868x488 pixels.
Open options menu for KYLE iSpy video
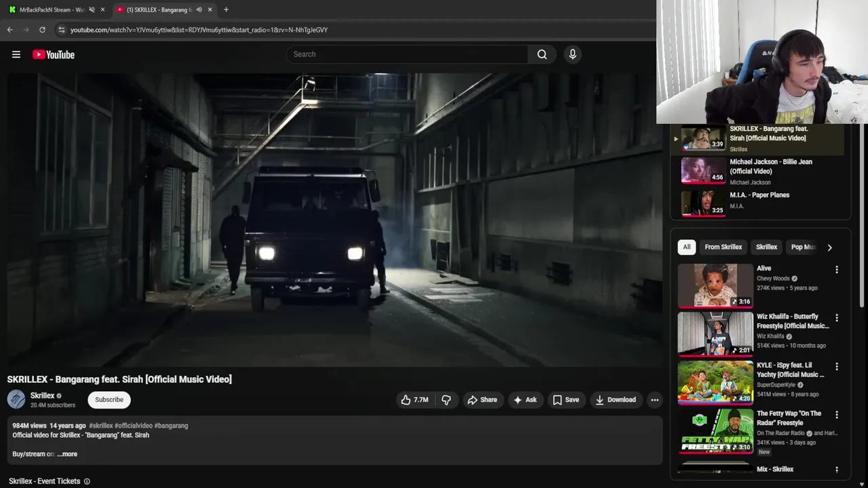coord(837,367)
